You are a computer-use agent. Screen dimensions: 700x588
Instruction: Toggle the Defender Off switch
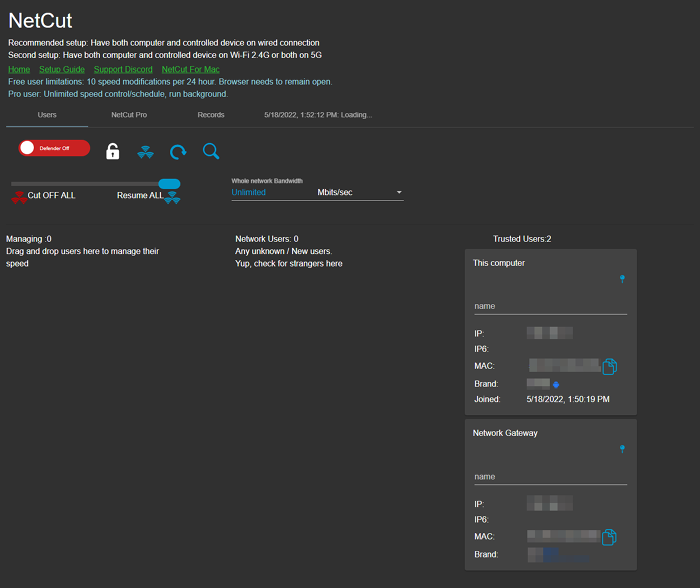[x=54, y=148]
